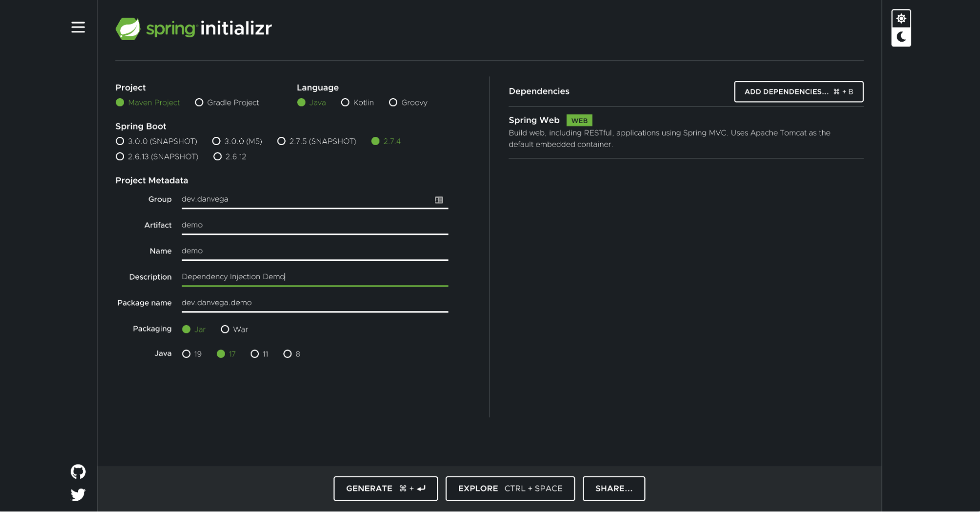
Task: Click into the Description field
Action: 315,277
